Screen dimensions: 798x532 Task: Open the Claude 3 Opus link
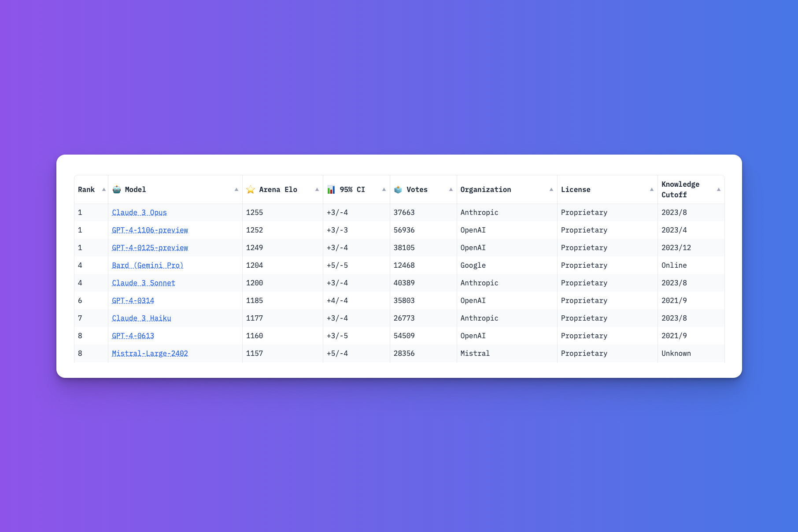(139, 212)
